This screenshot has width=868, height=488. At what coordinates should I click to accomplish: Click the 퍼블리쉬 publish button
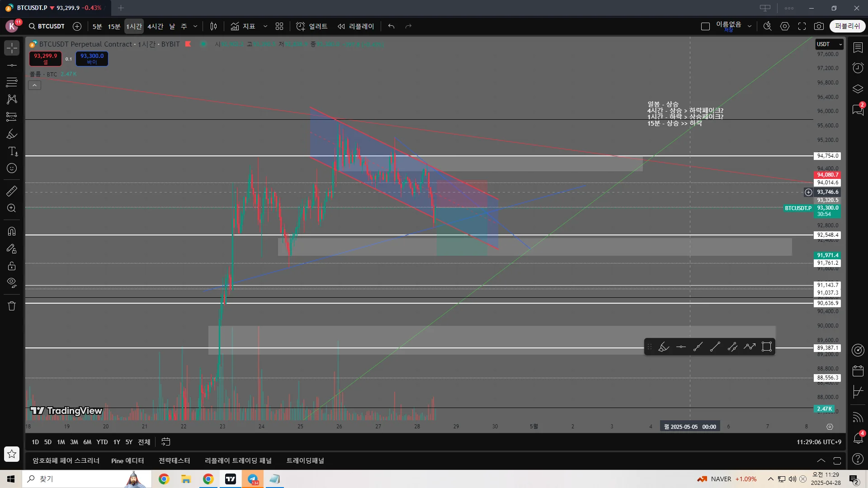847,26
